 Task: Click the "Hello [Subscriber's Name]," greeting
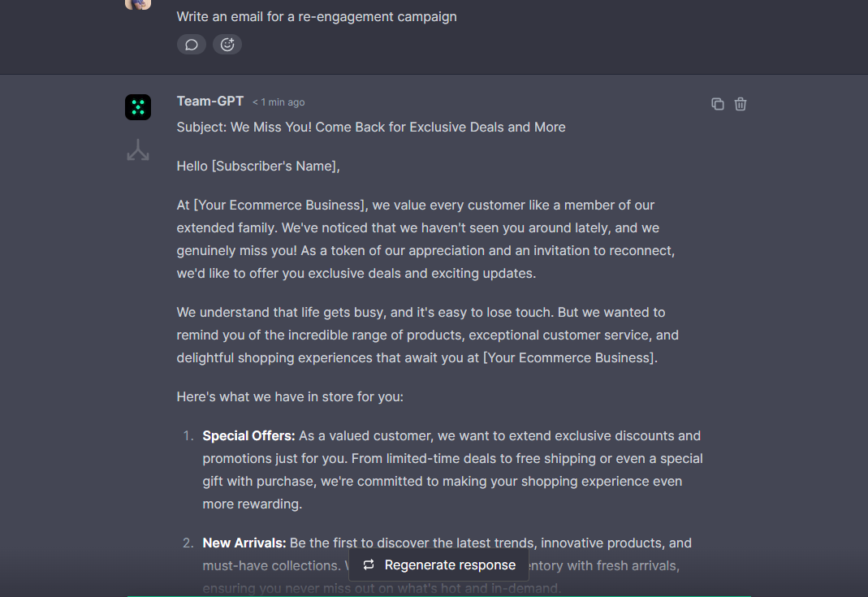pyautogui.click(x=258, y=166)
